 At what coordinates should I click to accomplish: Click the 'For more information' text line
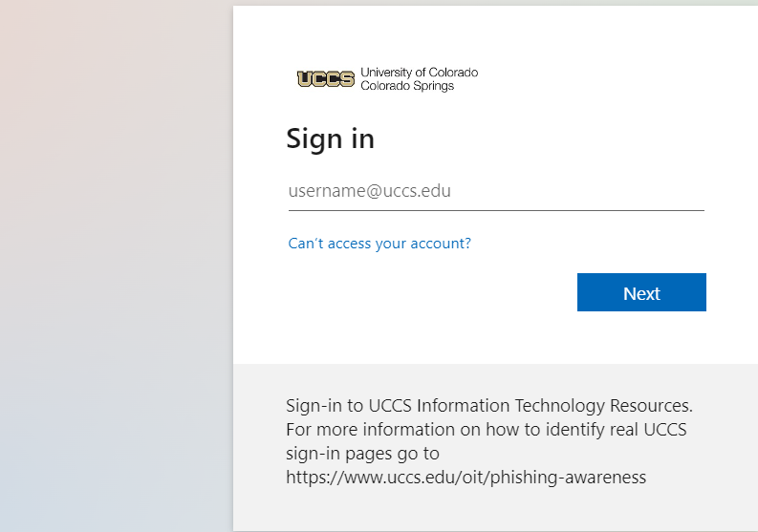point(486,429)
